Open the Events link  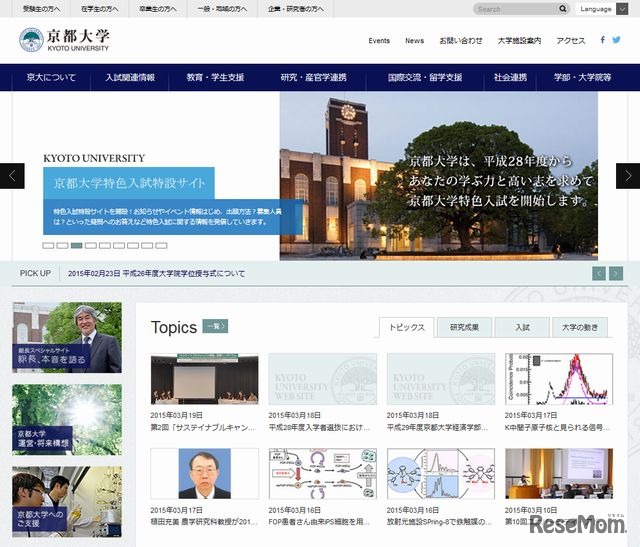click(379, 41)
